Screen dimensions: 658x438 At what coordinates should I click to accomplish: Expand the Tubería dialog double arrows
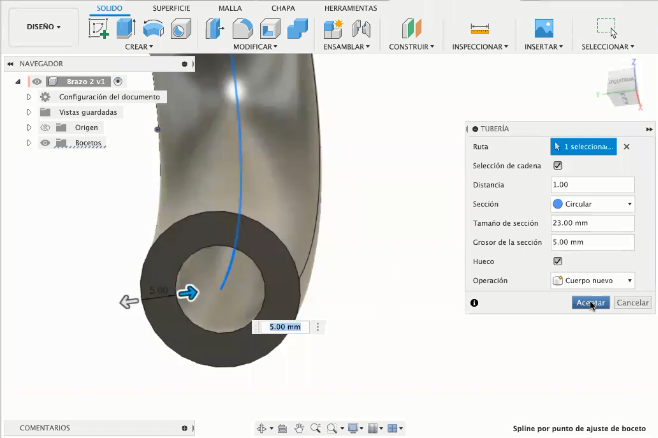649,129
